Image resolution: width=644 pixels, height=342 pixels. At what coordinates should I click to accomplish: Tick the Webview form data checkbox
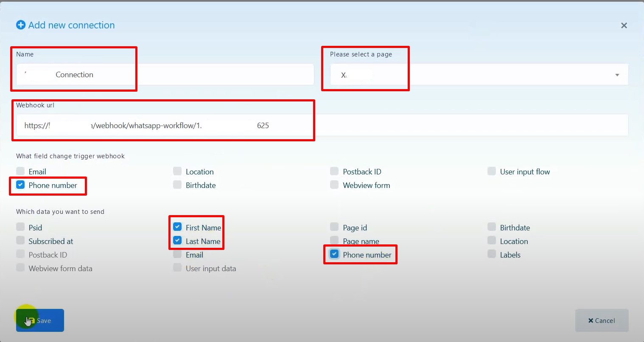click(x=20, y=268)
